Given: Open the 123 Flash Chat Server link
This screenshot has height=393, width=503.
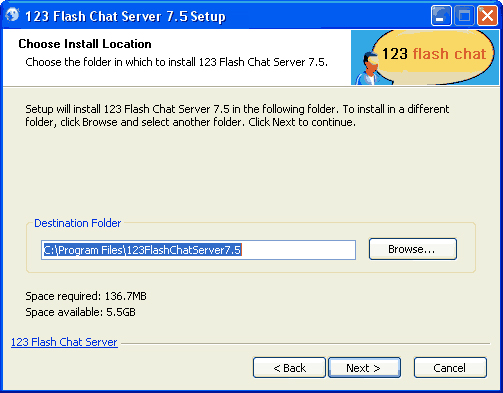Looking at the screenshot, I should pyautogui.click(x=64, y=342).
